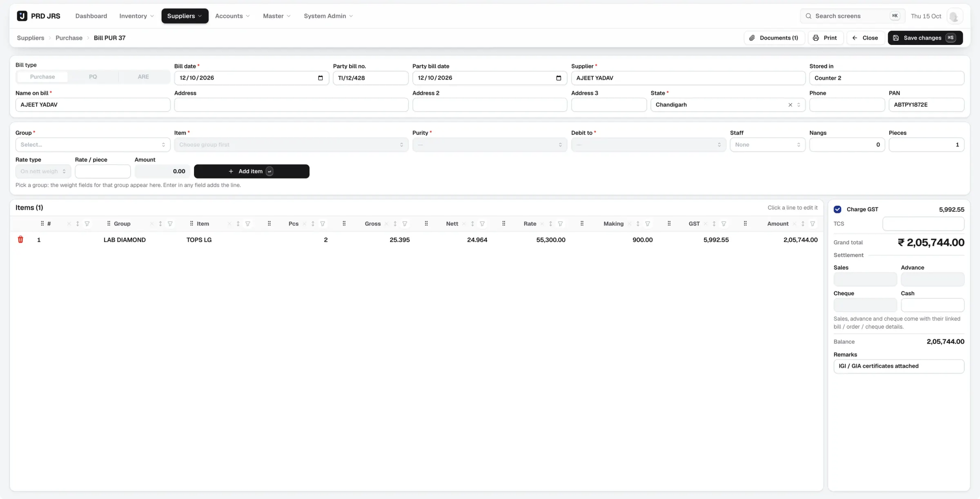The width and height of the screenshot is (980, 499).
Task: Select the ARE bill type
Action: (x=143, y=77)
